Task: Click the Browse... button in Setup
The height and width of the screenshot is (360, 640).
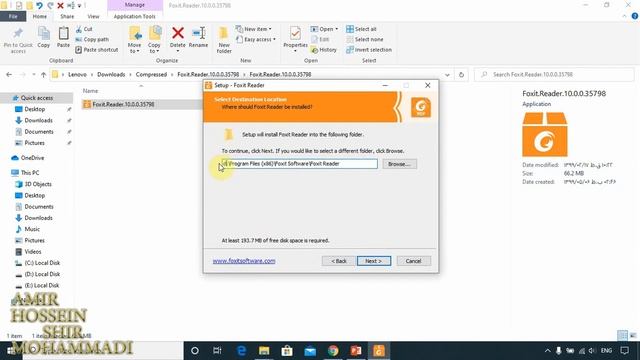Action: click(399, 164)
